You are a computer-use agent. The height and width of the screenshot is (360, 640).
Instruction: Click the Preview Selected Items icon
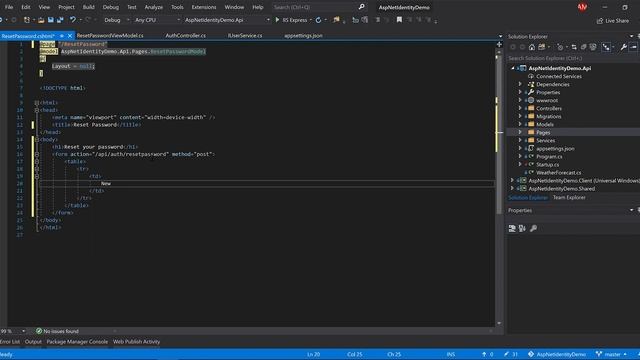pyautogui.click(x=633, y=47)
